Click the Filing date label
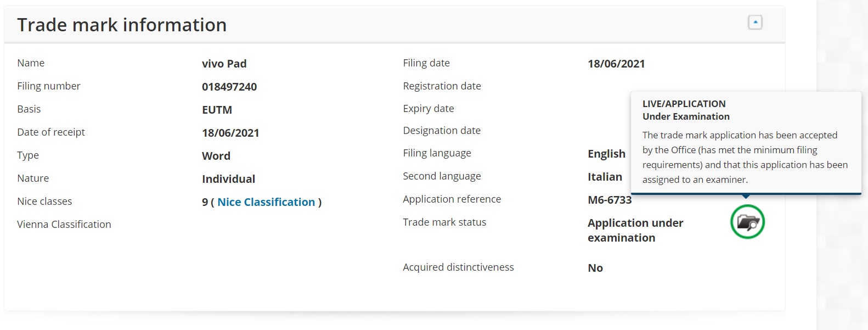The image size is (868, 330). click(x=426, y=63)
